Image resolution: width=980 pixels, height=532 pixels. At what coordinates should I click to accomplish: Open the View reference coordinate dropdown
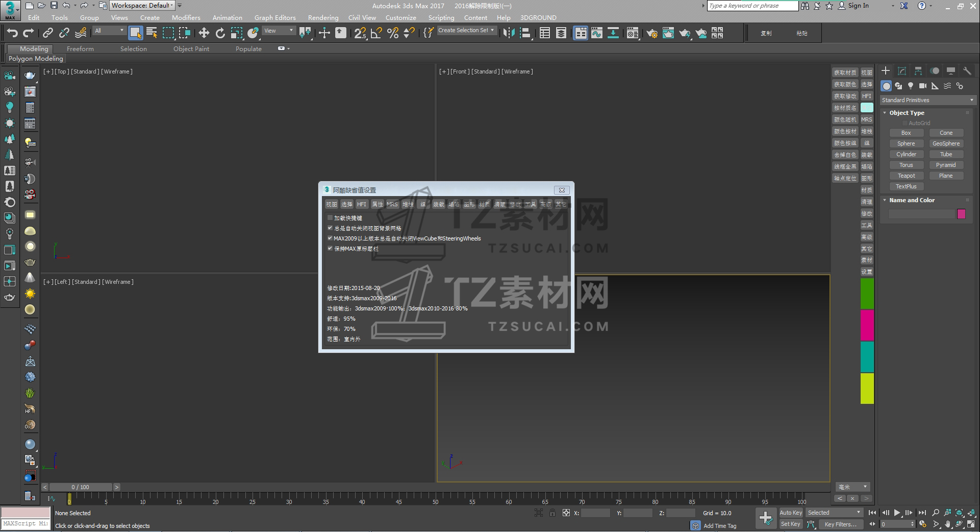279,31
